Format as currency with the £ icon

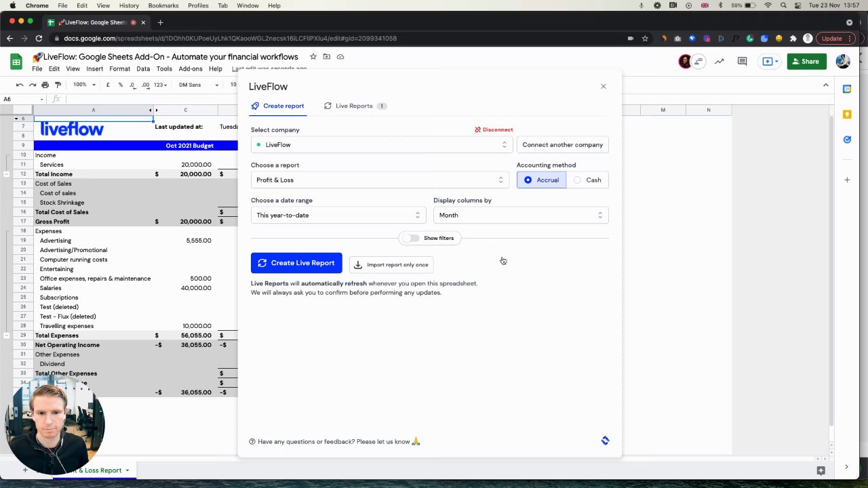pos(108,85)
